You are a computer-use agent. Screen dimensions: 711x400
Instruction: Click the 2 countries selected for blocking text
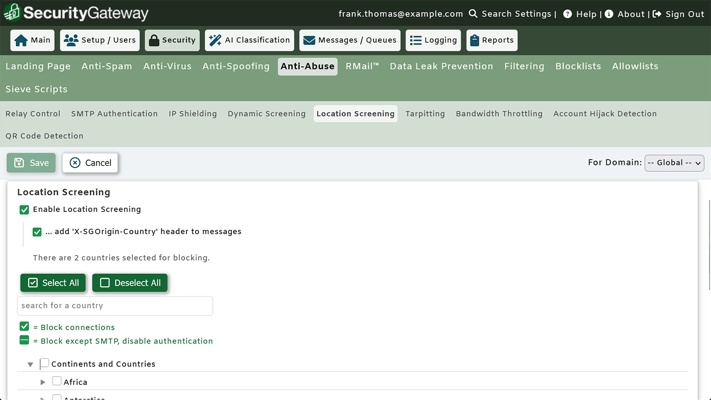pos(121,258)
